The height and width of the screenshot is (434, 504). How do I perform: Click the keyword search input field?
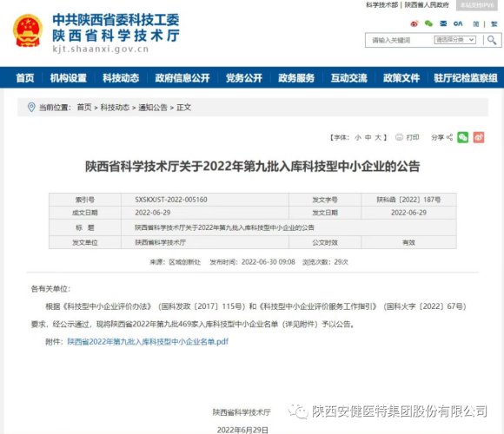click(x=401, y=40)
